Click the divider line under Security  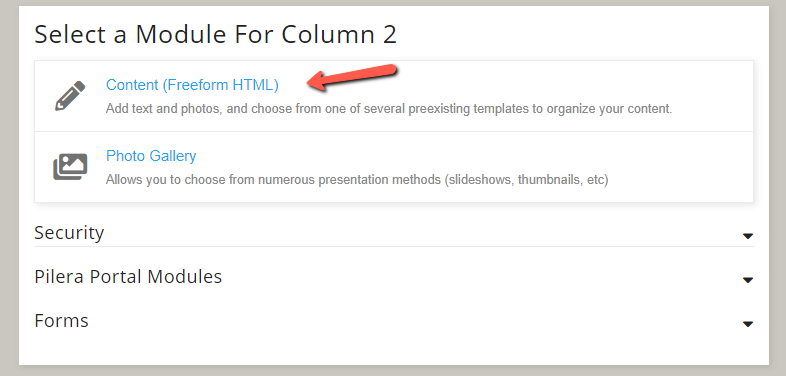point(394,246)
